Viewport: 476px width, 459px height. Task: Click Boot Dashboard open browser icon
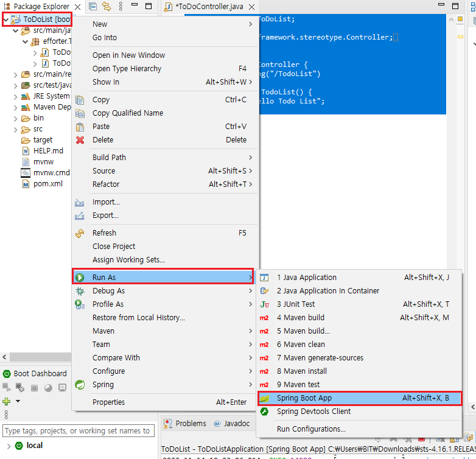point(48,388)
